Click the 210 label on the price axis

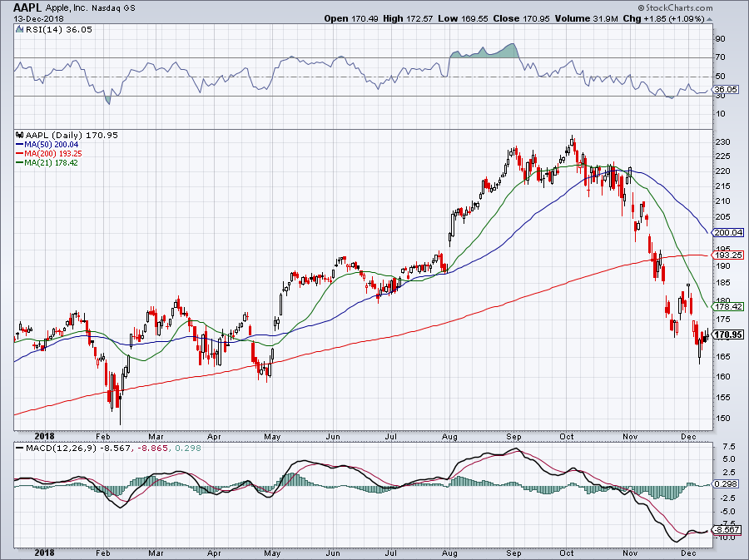[x=722, y=201]
